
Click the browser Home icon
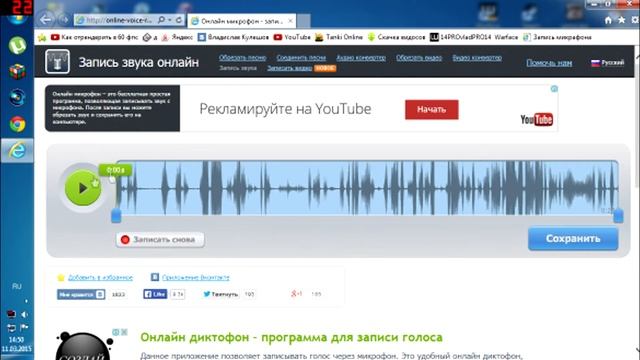(x=608, y=20)
